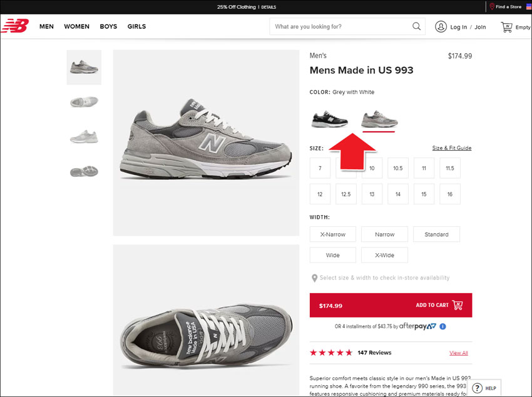Choose X-Narrow width
Viewport: 532px width, 397px height.
click(333, 234)
